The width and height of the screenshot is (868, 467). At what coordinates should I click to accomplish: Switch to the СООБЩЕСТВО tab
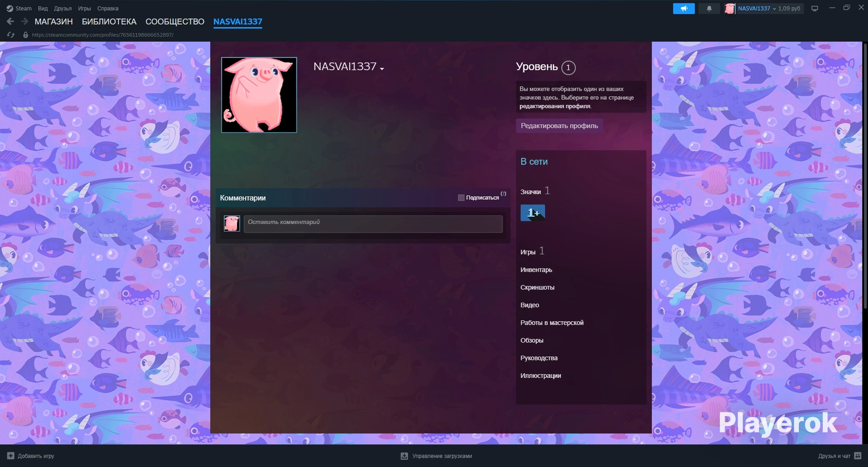[x=175, y=21]
